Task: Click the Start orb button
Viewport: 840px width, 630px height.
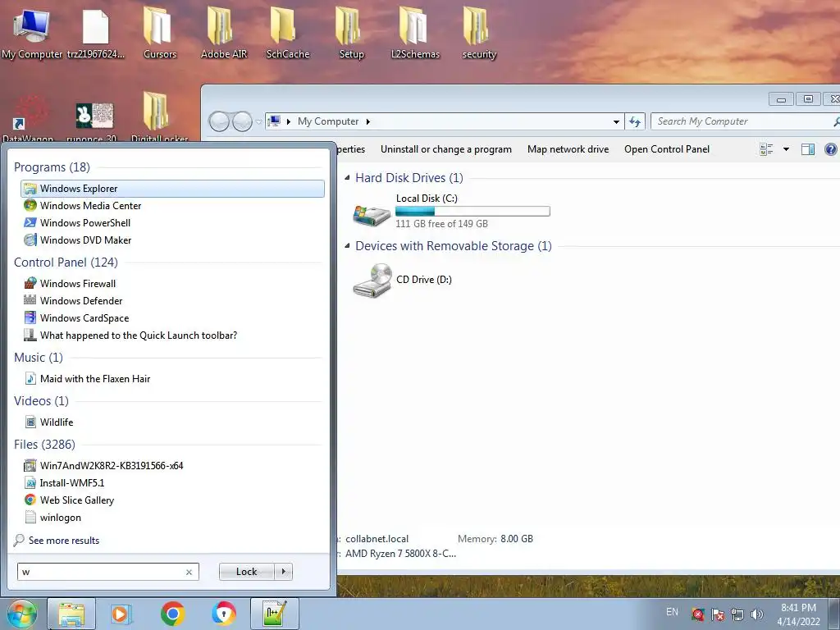Action: (x=21, y=614)
